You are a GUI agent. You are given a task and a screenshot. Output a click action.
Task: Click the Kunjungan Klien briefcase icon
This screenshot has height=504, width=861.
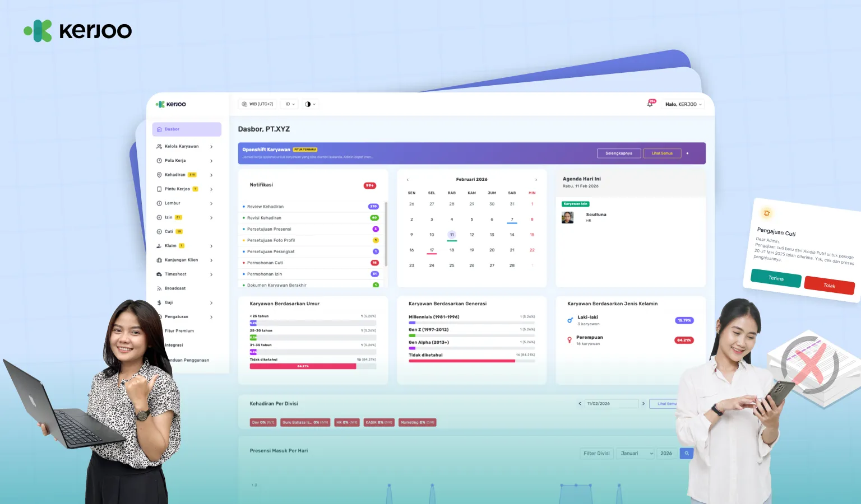159,260
